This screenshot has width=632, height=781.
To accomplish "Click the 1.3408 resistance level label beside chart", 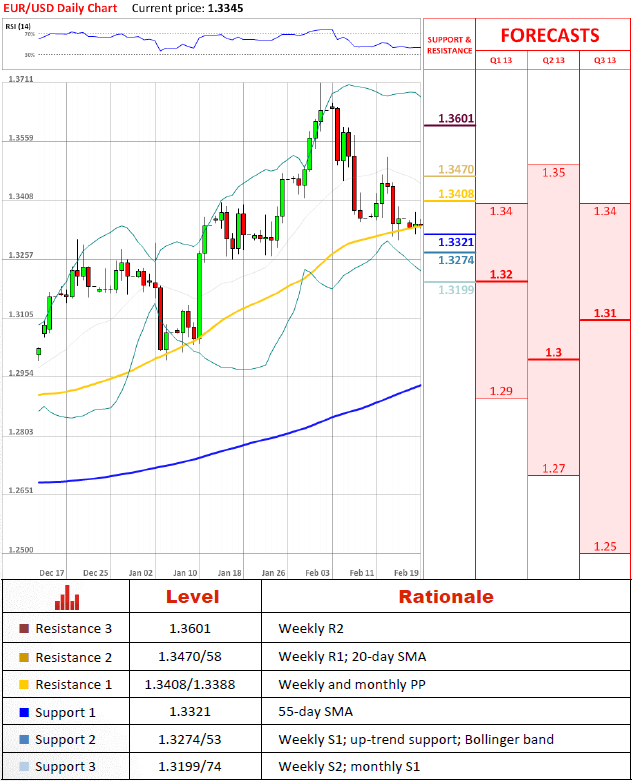I will [456, 194].
